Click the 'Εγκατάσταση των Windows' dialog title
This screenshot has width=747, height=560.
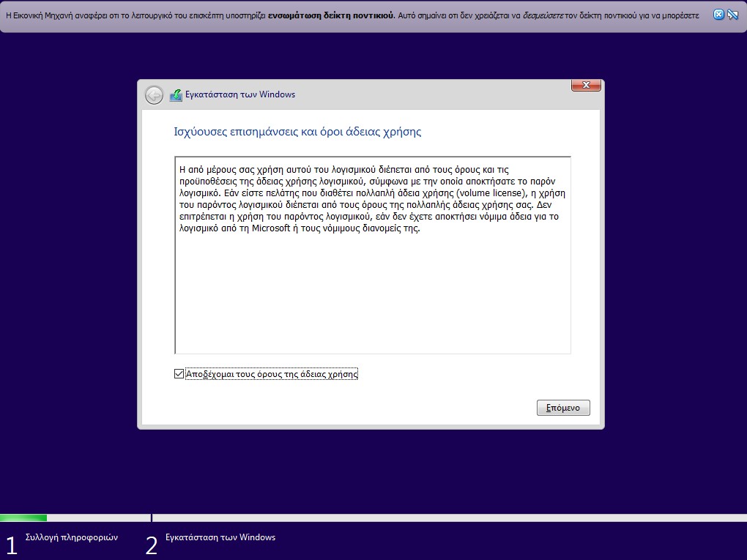tap(240, 94)
